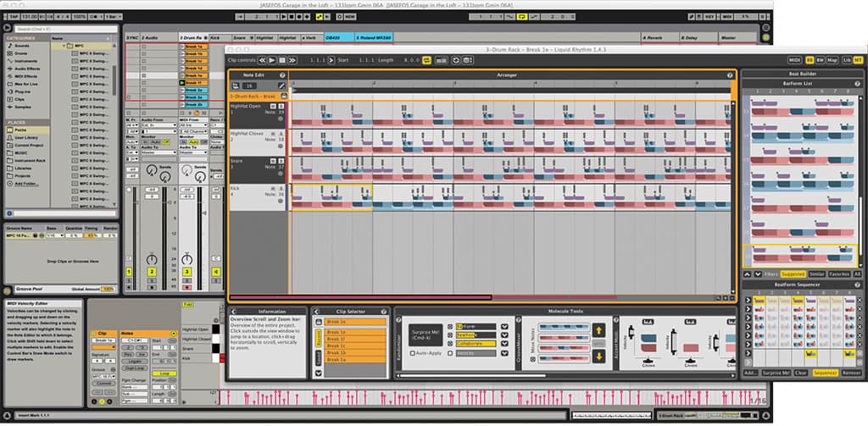This screenshot has height=426, width=868.
Task: Toggle track 1 activator button in Ableton mixer
Action: tap(129, 271)
